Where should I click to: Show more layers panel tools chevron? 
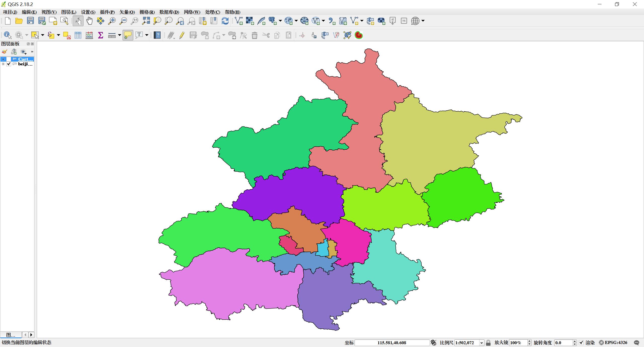point(32,52)
